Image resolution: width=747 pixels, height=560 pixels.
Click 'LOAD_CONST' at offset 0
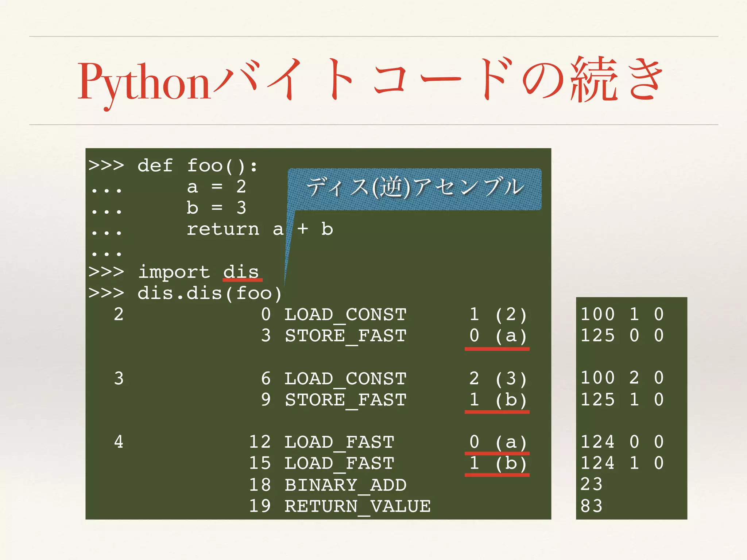pyautogui.click(x=345, y=314)
